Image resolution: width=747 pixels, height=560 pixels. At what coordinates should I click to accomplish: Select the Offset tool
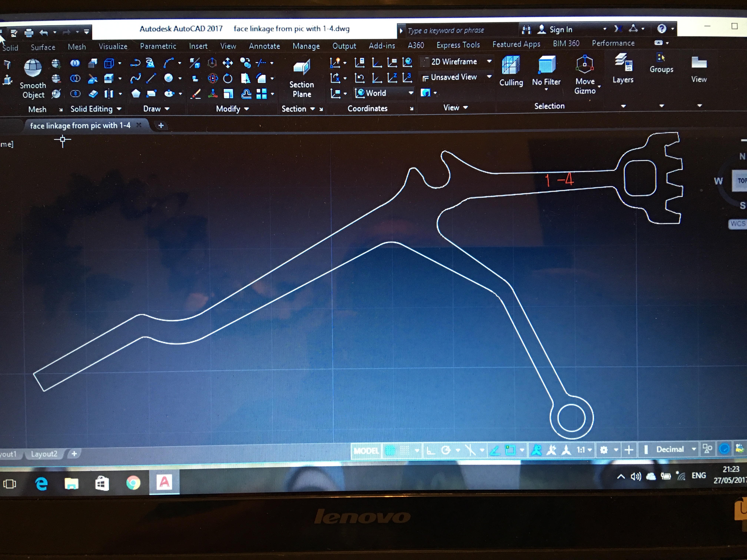coord(246,94)
